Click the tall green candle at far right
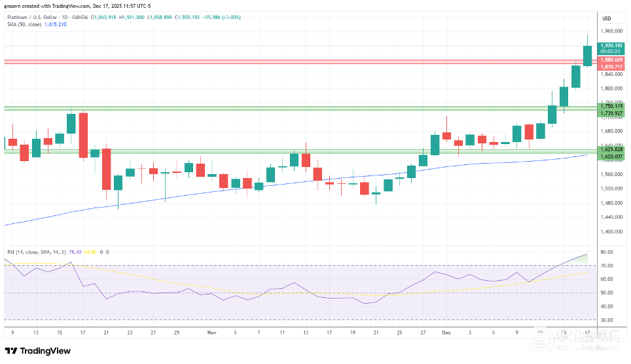Image resolution: width=631 pixels, height=364 pixels. tap(587, 56)
